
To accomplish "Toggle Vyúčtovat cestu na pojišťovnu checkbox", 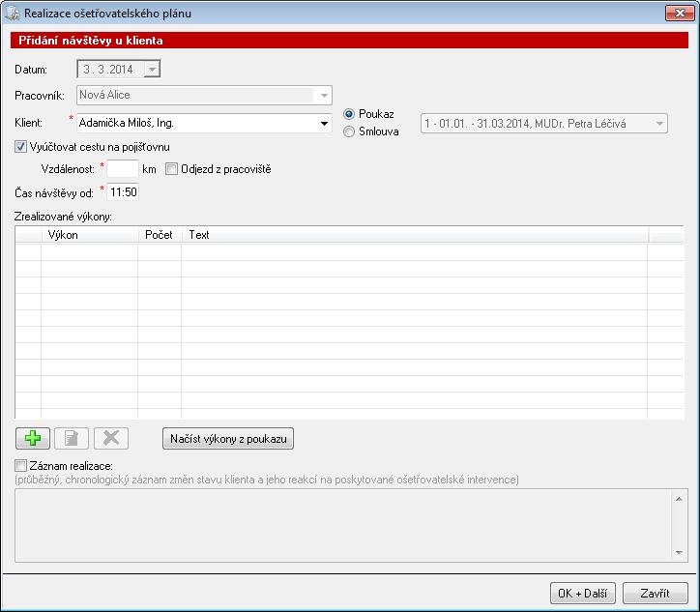I will pyautogui.click(x=20, y=147).
